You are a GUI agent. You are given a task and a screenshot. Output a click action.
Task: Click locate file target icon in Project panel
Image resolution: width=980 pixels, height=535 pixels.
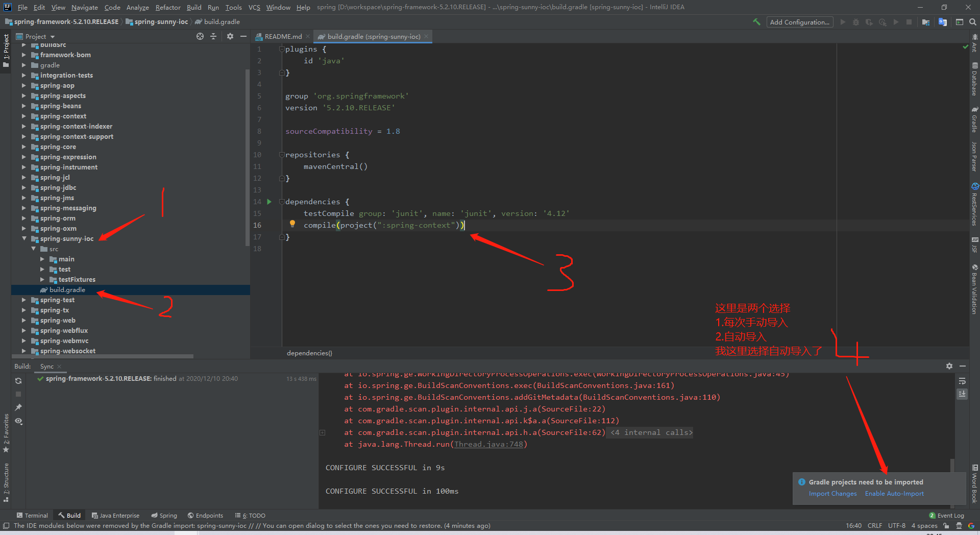coord(200,36)
